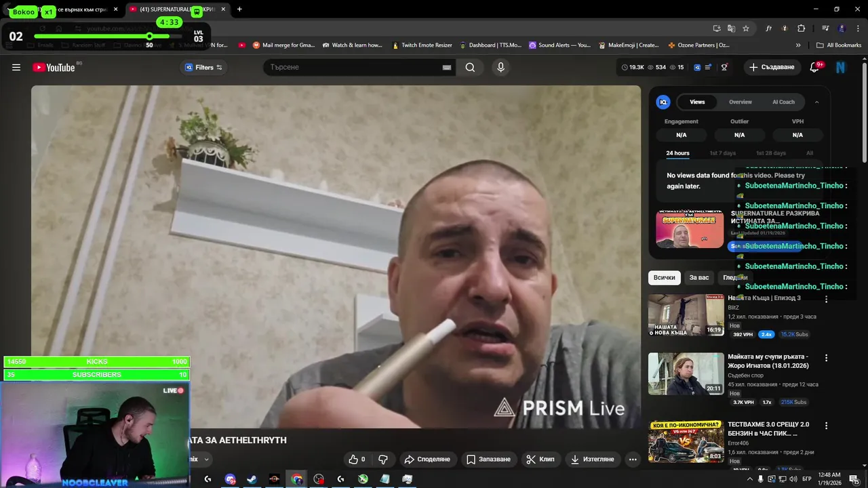Open the vidIQ blue extension icon in header
This screenshot has height=488, width=868.
[697, 67]
